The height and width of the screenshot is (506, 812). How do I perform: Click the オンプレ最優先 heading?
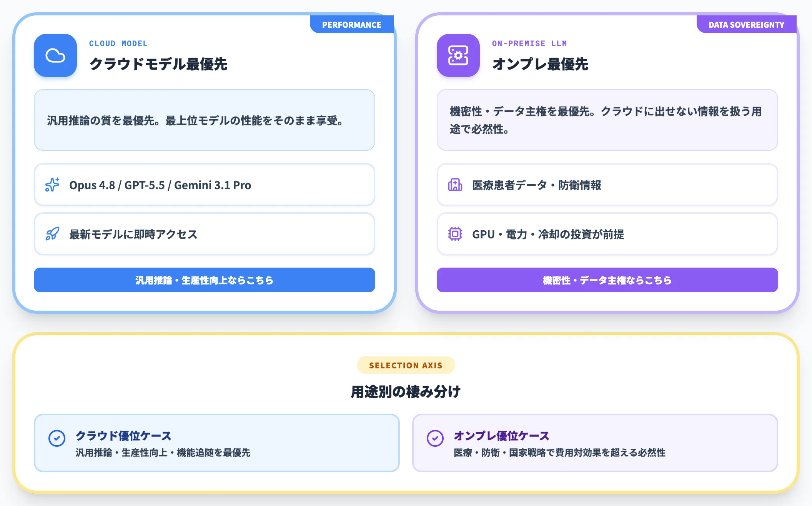540,64
